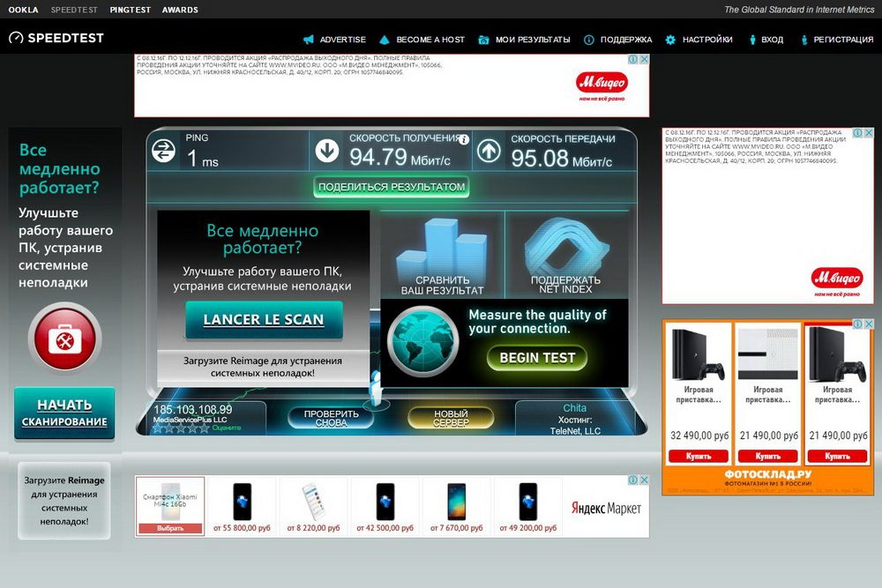Click the ping arrows icon
The image size is (882, 588).
click(x=164, y=151)
